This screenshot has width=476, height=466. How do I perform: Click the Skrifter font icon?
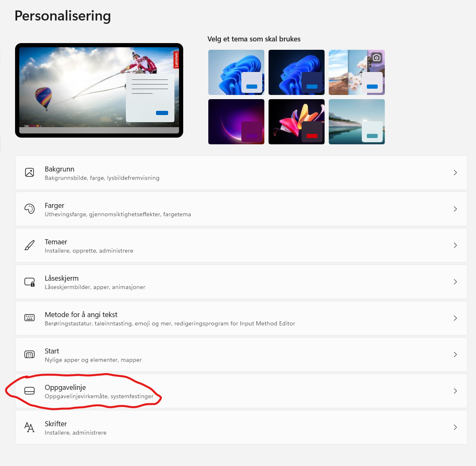click(x=29, y=427)
